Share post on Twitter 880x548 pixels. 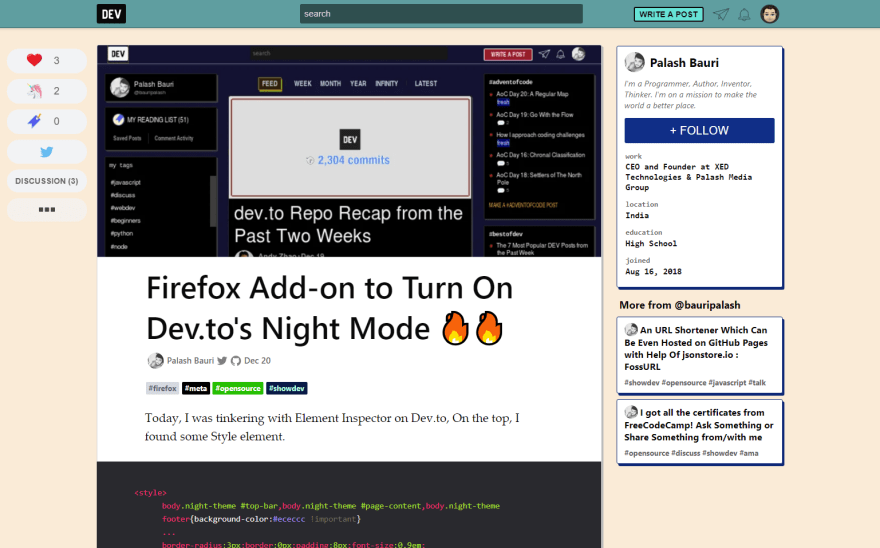(x=47, y=152)
